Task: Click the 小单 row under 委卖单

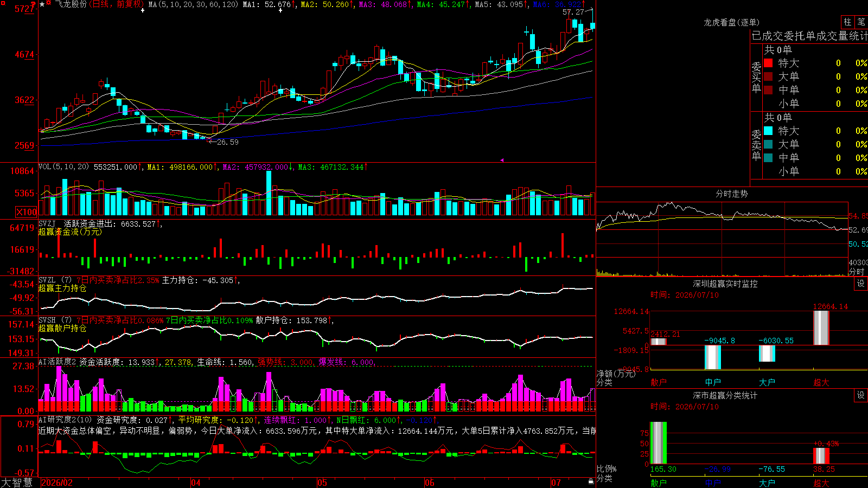Action: pyautogui.click(x=815, y=171)
